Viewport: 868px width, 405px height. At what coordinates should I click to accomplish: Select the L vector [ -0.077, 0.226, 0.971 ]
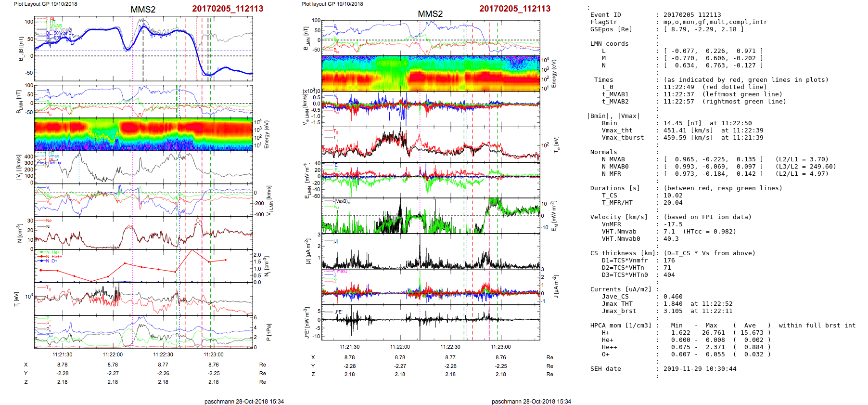coord(714,51)
